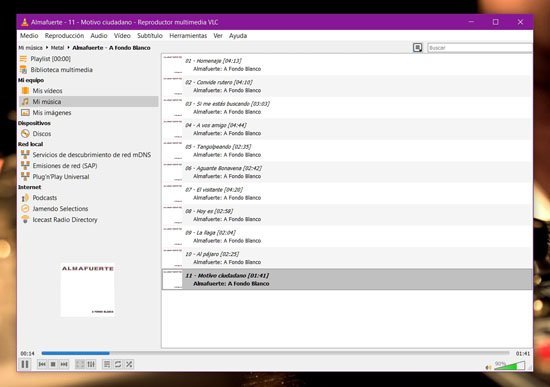Open the Ver menu
Viewport: 550px width, 387px height.
218,35
